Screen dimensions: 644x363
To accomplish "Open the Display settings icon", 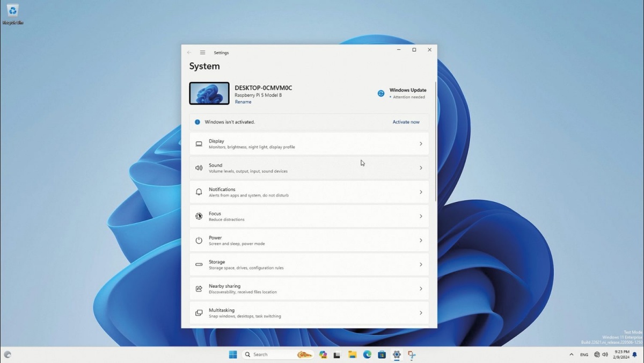I will click(x=199, y=144).
